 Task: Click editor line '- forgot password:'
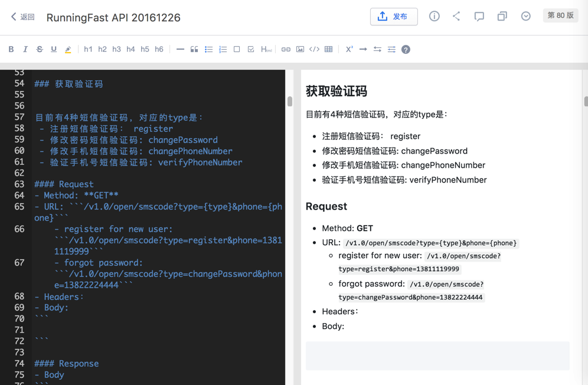pyautogui.click(x=99, y=263)
